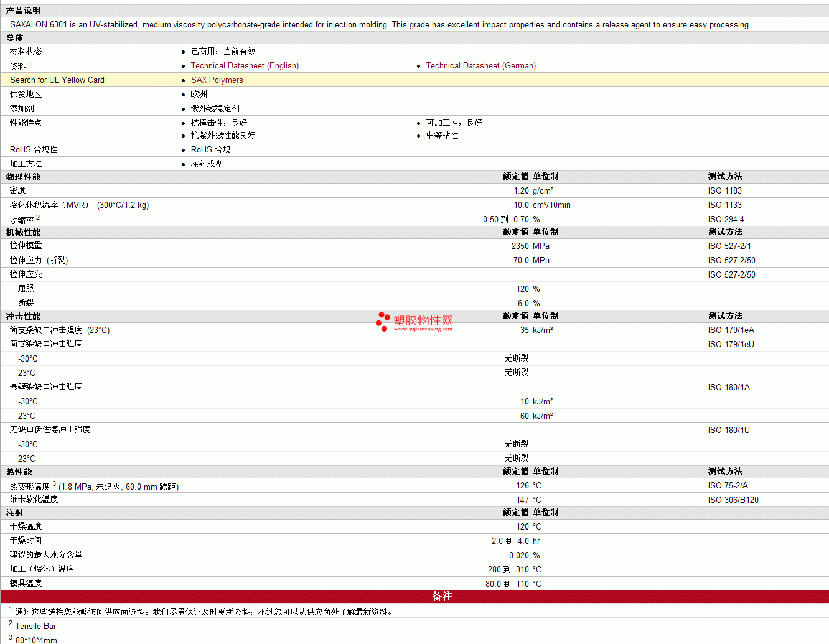
Task: Click the 材料状态 row label
Action: coord(26,52)
